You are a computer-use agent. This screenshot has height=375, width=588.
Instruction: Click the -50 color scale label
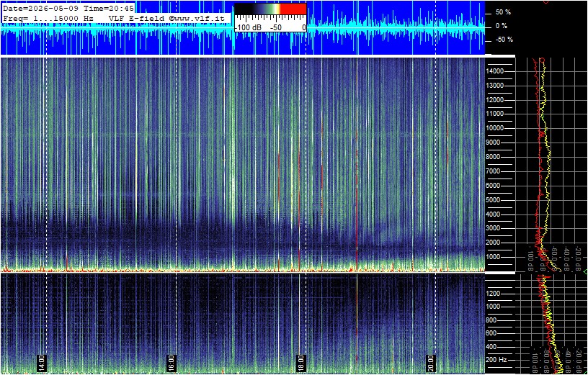277,28
